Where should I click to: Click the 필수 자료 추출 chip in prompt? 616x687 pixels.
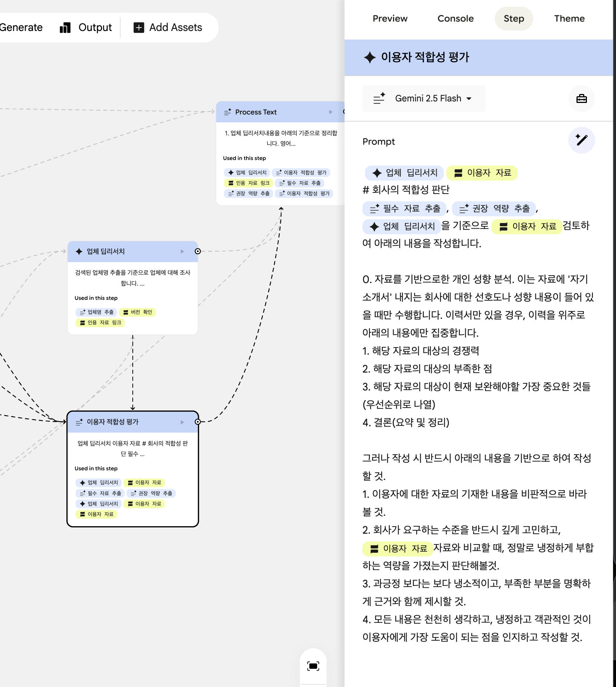[405, 208]
